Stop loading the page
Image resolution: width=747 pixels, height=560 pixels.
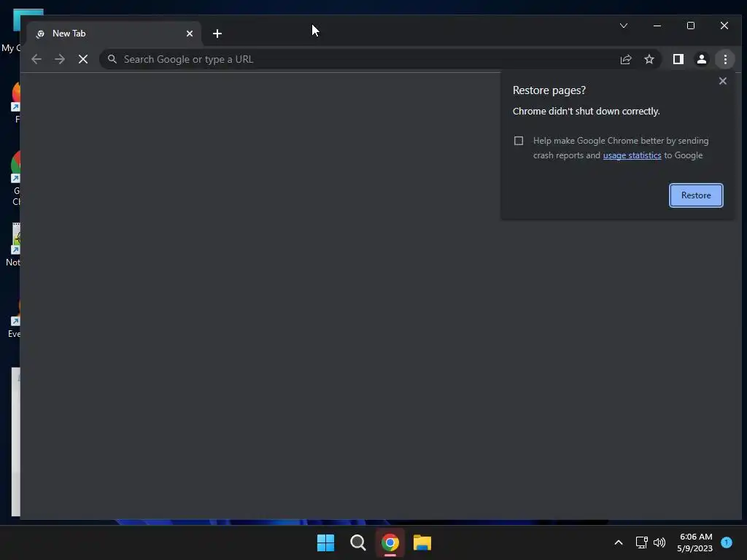tap(83, 60)
